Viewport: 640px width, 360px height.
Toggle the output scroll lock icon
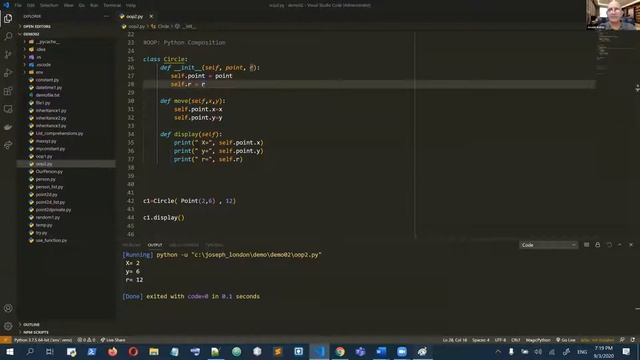point(598,245)
